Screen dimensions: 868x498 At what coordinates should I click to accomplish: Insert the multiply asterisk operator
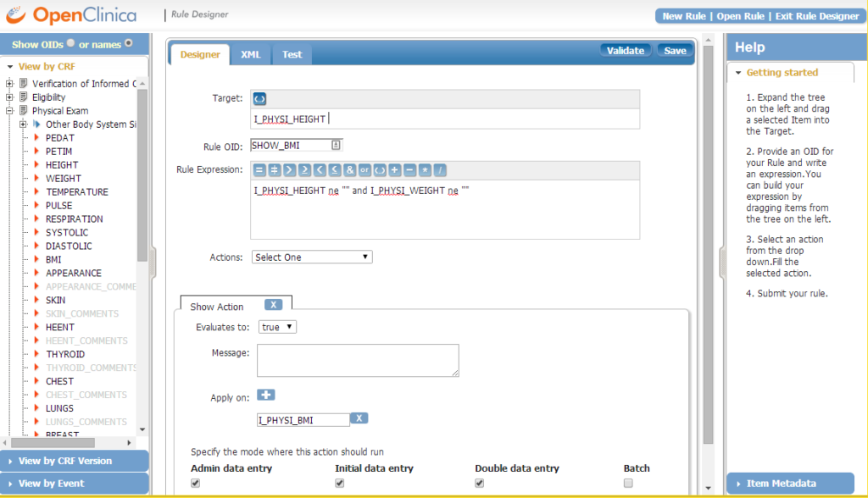point(425,169)
